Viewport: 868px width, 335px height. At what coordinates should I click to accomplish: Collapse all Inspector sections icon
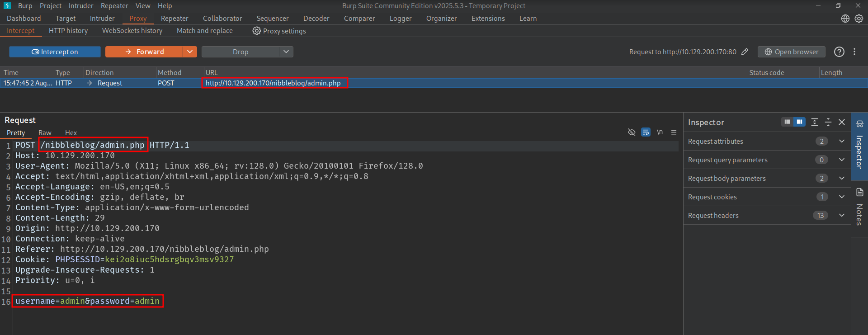click(x=828, y=122)
